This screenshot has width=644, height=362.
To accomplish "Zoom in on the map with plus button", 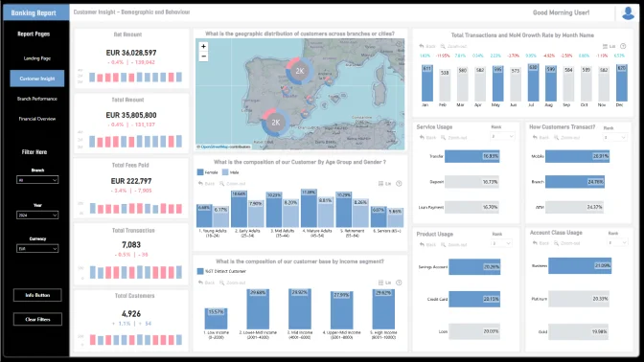I will (x=203, y=46).
